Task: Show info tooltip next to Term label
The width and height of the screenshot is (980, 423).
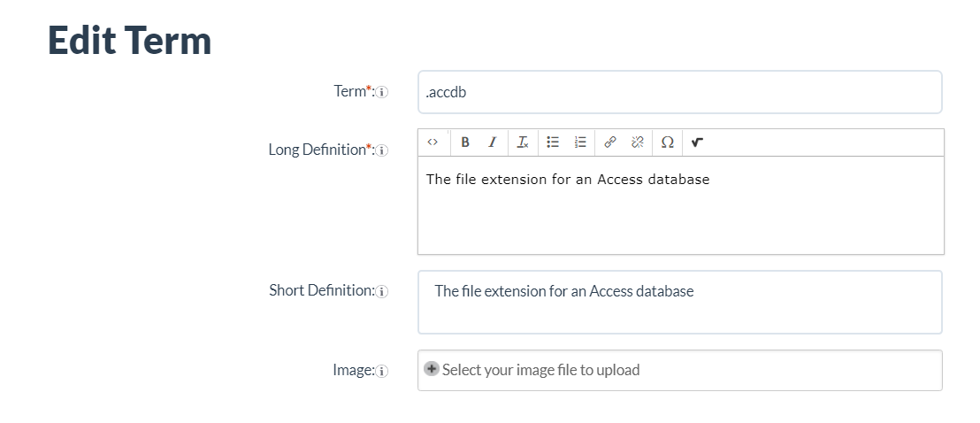Action: coord(382,93)
